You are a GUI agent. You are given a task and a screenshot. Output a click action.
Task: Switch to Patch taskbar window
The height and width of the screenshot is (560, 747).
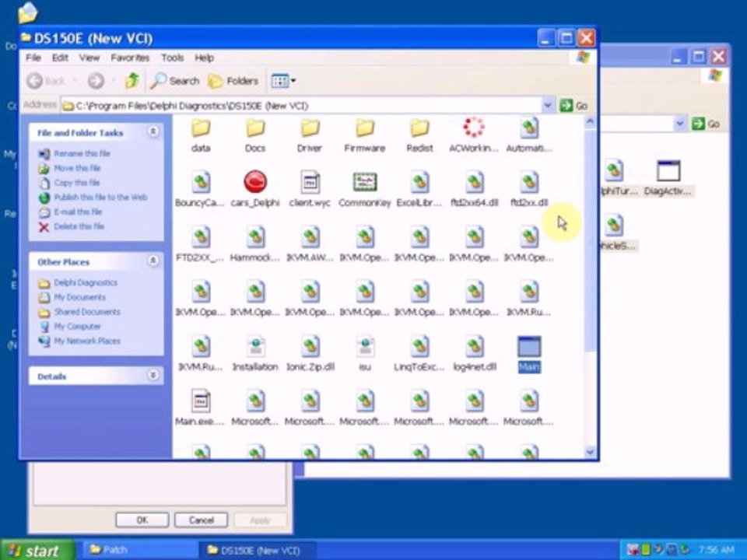click(x=139, y=550)
